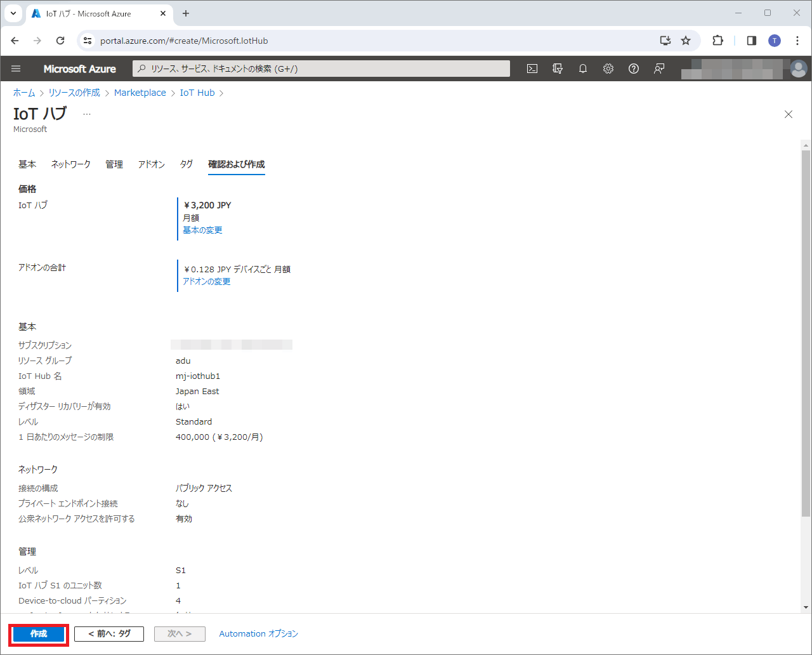Close the IoT ハブ browser tab

(163, 13)
